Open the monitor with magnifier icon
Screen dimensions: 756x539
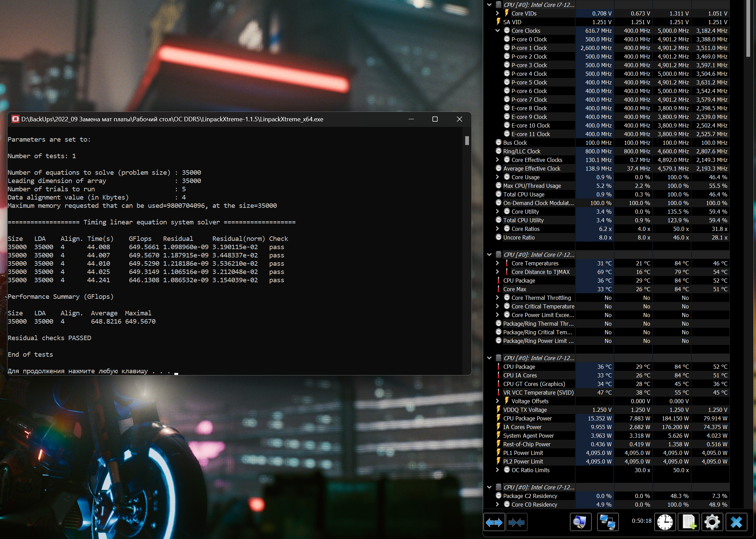click(580, 522)
